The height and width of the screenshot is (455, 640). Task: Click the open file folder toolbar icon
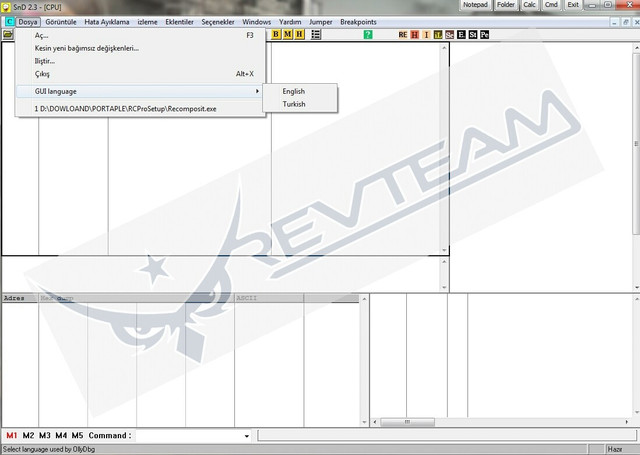(x=8, y=34)
